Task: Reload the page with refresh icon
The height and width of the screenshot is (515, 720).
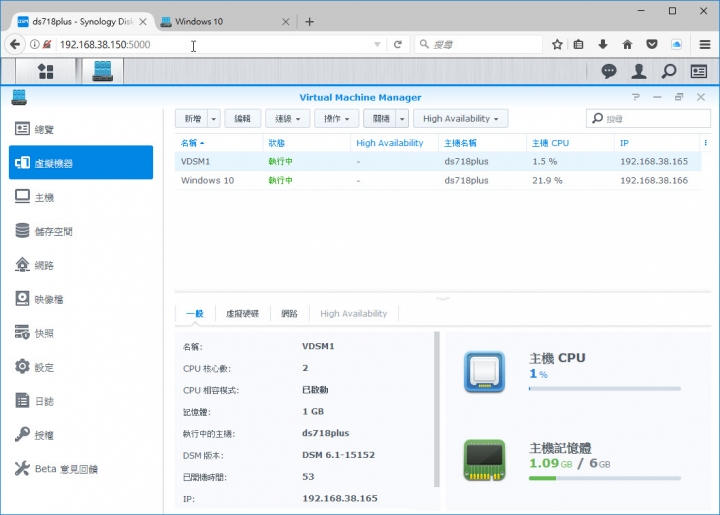Action: coord(398,45)
